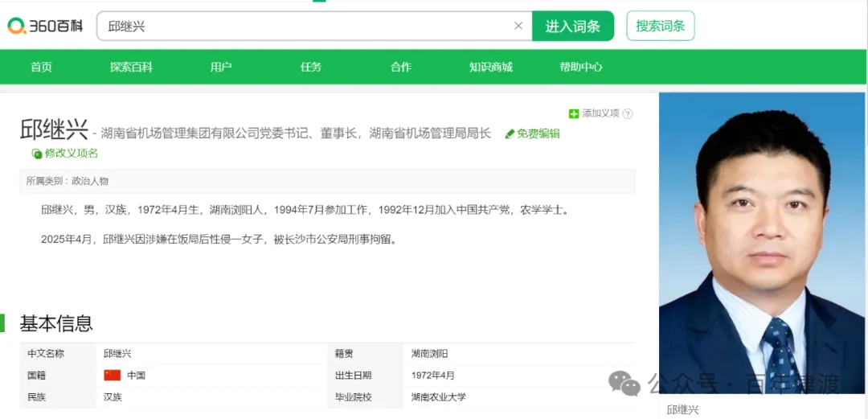Open the 合作 nav item
868x419 pixels.
(x=401, y=67)
